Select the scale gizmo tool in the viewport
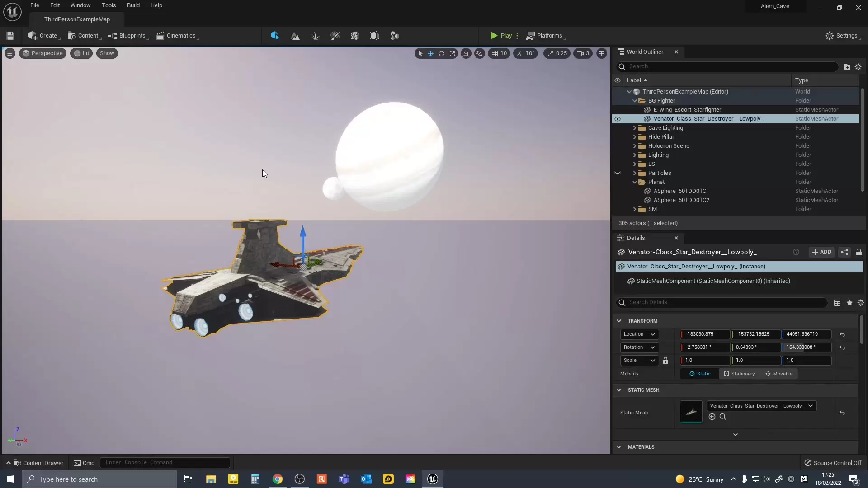The image size is (868, 488). tap(452, 53)
